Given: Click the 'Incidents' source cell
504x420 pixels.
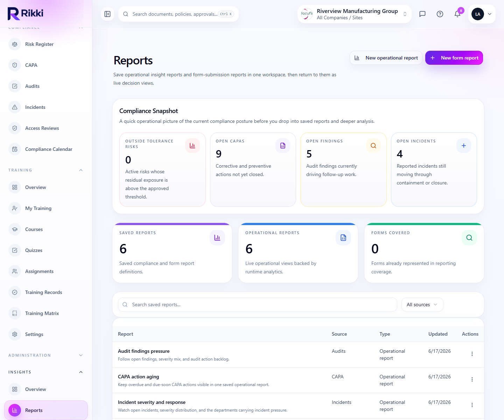Looking at the screenshot, I should tap(341, 402).
